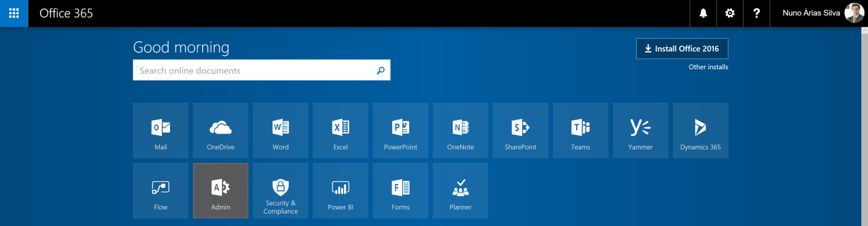The height and width of the screenshot is (226, 868).
Task: Open the SharePoint tile
Action: (521, 131)
